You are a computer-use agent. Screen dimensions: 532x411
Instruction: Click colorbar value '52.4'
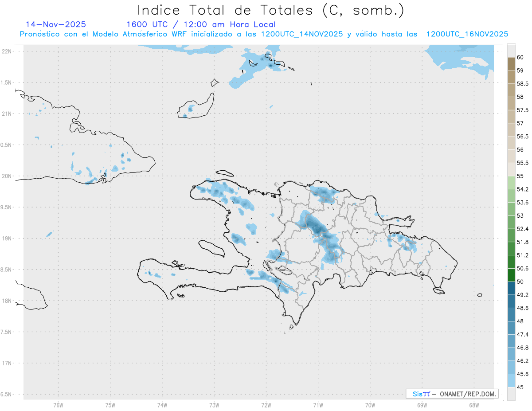tap(523, 229)
